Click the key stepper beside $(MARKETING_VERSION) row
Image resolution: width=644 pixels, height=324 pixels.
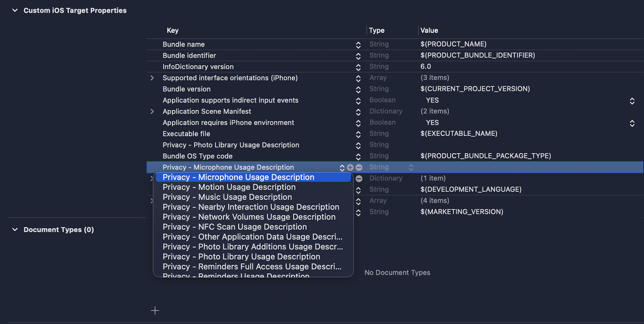pos(358,212)
